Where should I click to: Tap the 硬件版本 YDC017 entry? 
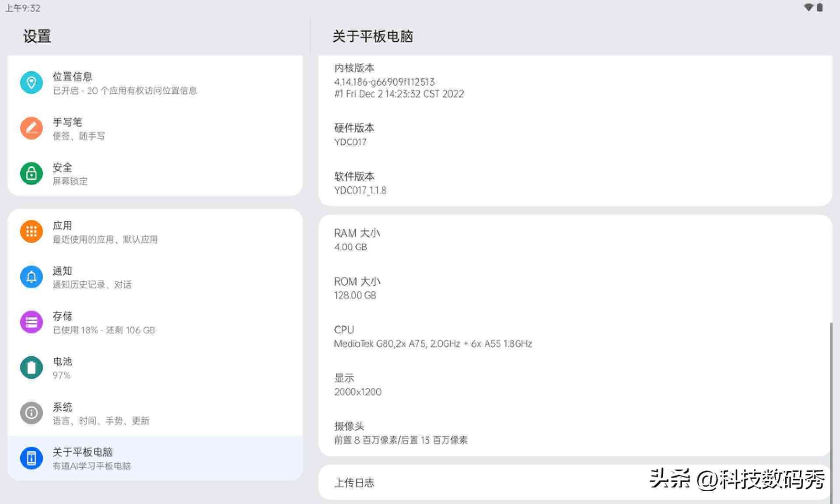tap(575, 134)
